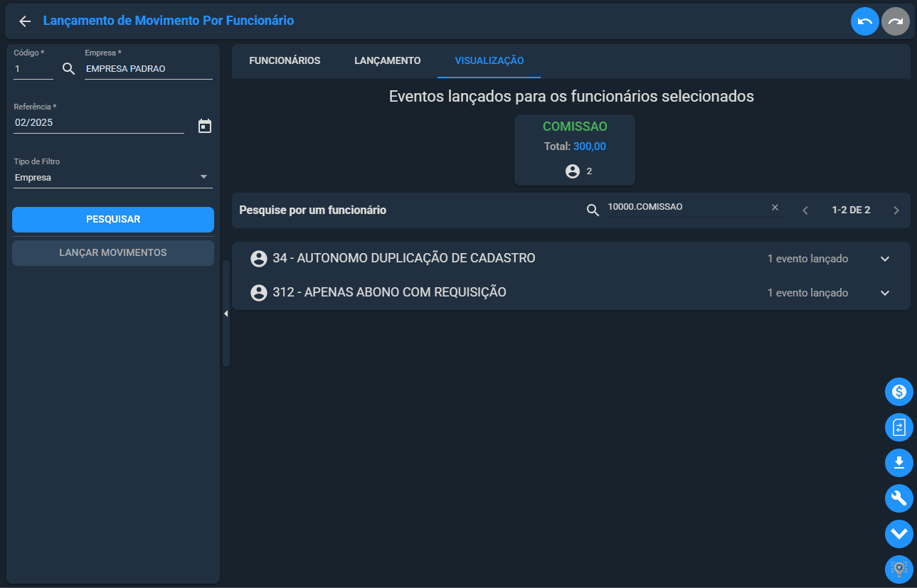Click the Referência date field
Viewport: 917px width, 588px height.
pyautogui.click(x=99, y=123)
